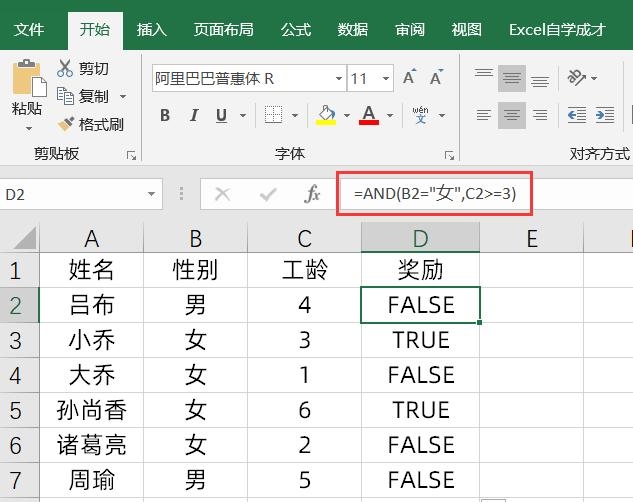Click the Cancel (X) formula bar button

(x=222, y=194)
